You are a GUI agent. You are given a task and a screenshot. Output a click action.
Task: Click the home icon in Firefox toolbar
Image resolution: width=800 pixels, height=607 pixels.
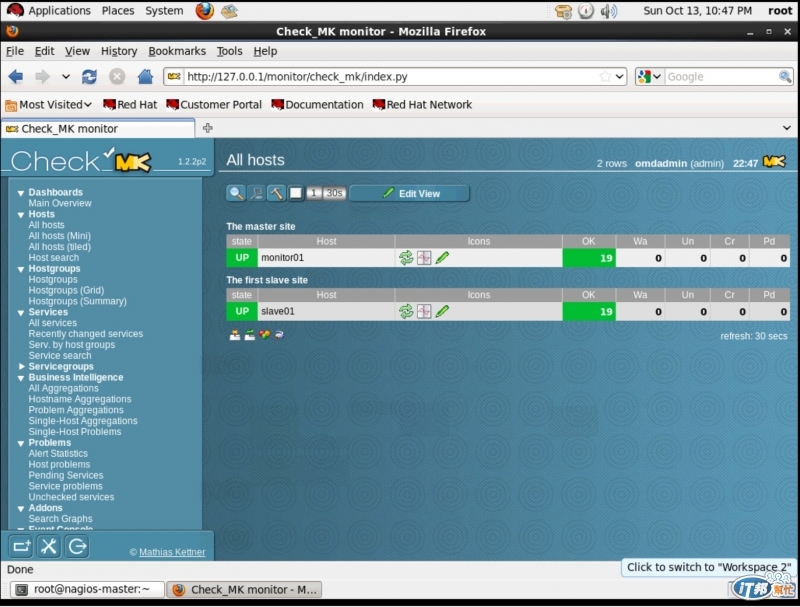pos(145,77)
